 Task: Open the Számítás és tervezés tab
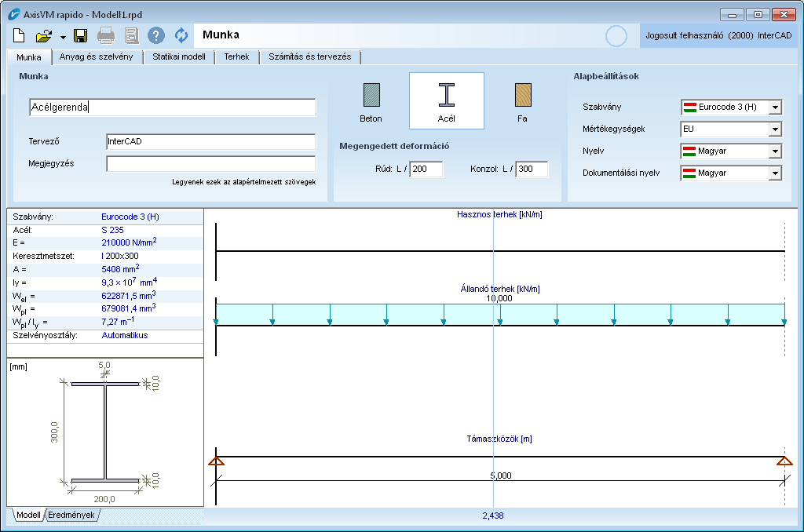310,57
